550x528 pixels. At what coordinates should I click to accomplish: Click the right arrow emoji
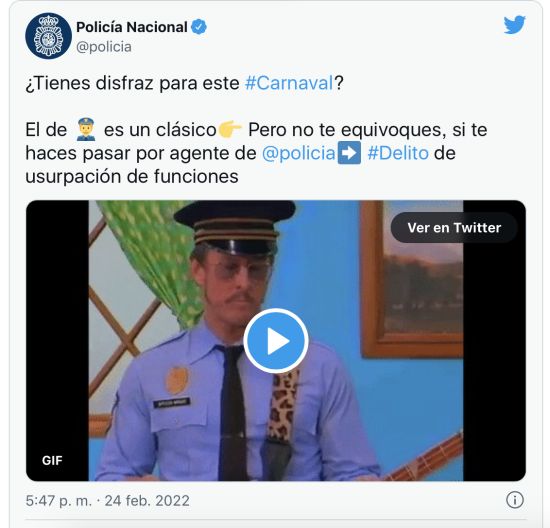tap(349, 153)
